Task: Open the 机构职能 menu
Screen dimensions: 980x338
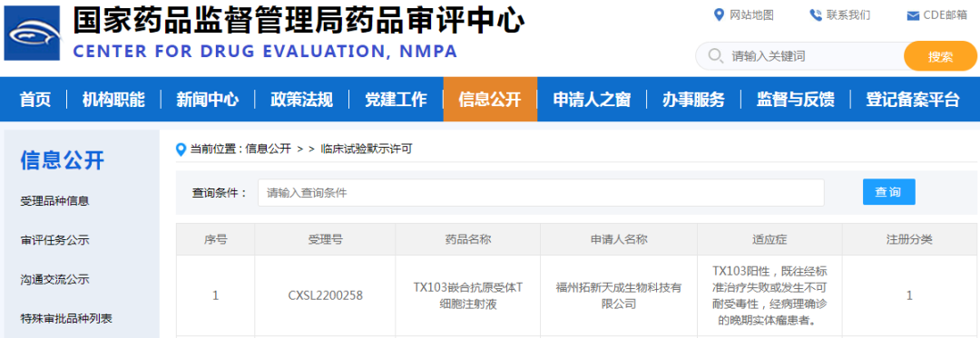Action: (113, 99)
